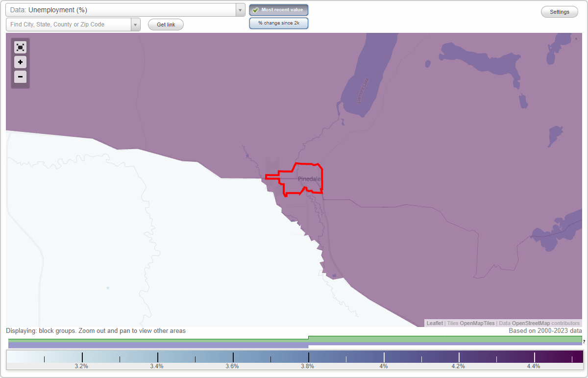The image size is (588, 378).
Task: Click the Find City, State, County search field
Action: click(69, 25)
